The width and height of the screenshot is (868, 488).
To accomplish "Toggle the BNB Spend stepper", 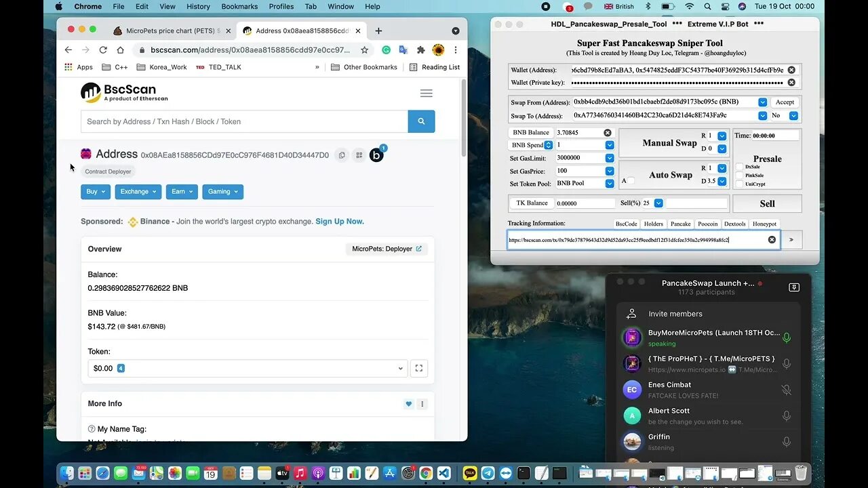I will coord(549,145).
